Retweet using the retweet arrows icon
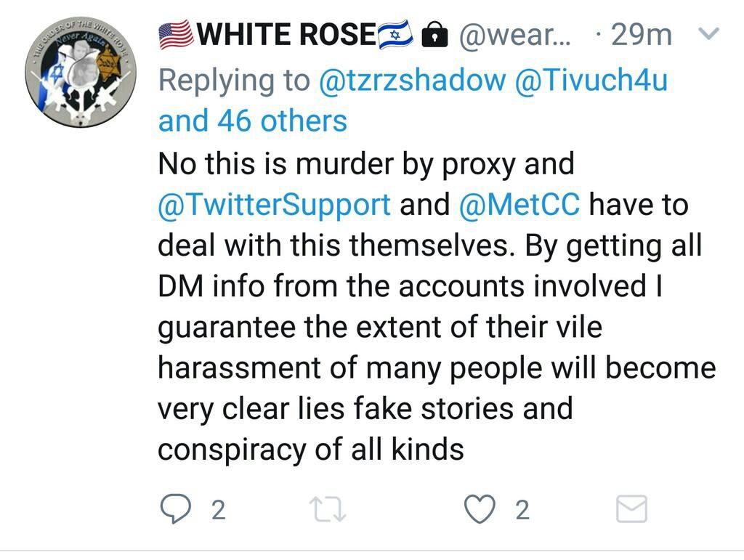This screenshot has width=744, height=560. coord(328,509)
